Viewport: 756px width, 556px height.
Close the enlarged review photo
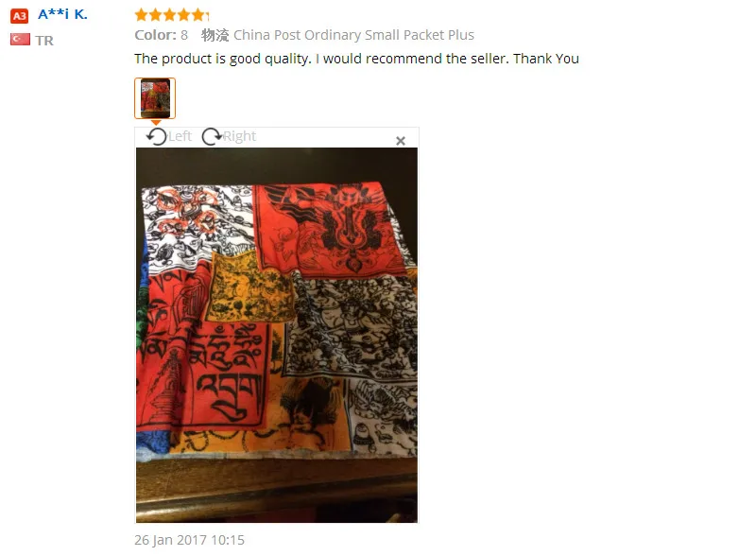click(x=400, y=141)
